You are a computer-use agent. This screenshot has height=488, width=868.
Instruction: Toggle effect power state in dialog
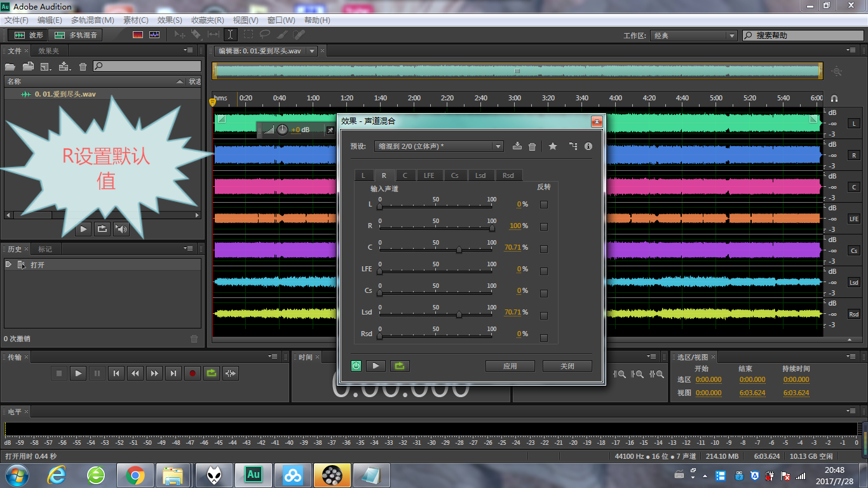click(x=356, y=366)
